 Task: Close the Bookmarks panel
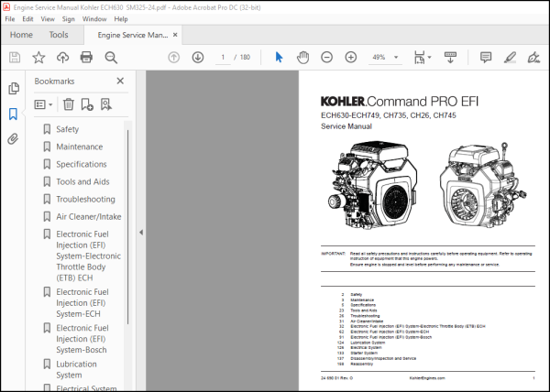point(120,81)
